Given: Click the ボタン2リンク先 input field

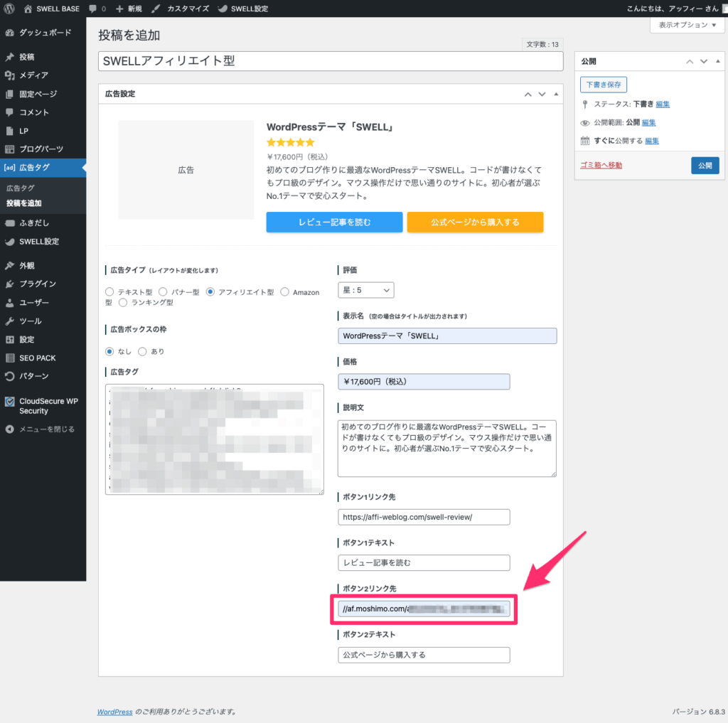Looking at the screenshot, I should [x=424, y=609].
